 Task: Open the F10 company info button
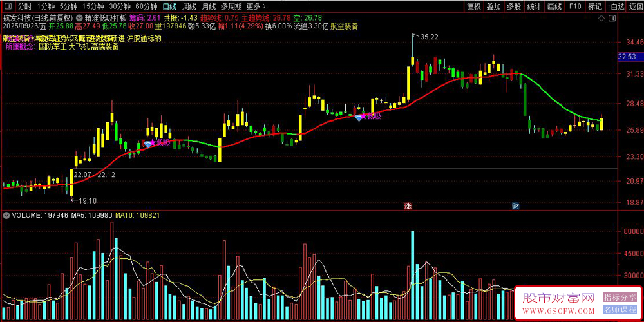click(574, 6)
